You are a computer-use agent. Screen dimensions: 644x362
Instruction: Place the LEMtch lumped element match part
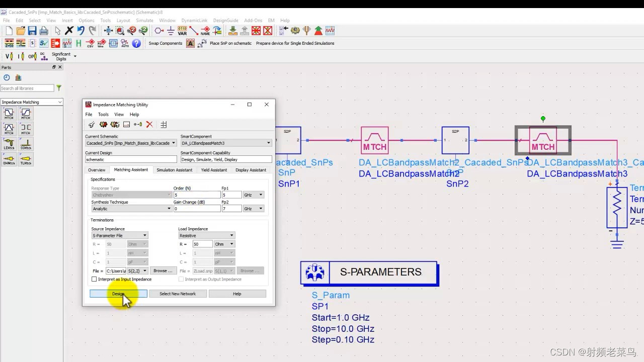(x=9, y=144)
